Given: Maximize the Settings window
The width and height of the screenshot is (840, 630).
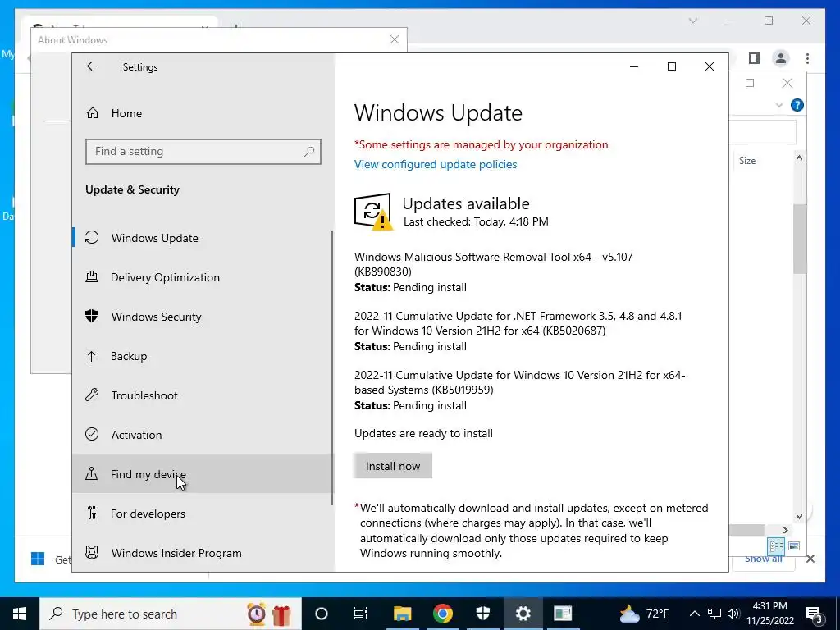Looking at the screenshot, I should coord(671,66).
